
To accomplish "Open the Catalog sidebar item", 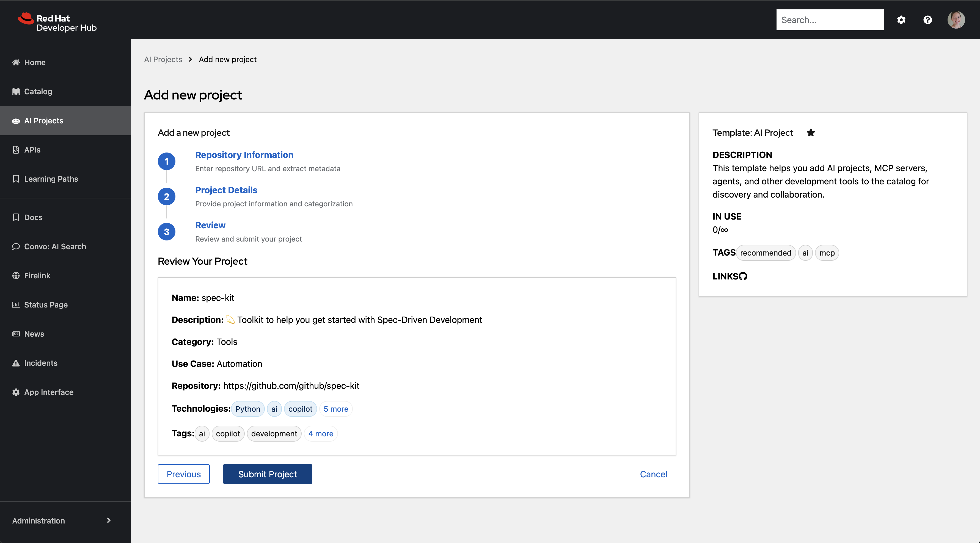I will click(x=38, y=92).
